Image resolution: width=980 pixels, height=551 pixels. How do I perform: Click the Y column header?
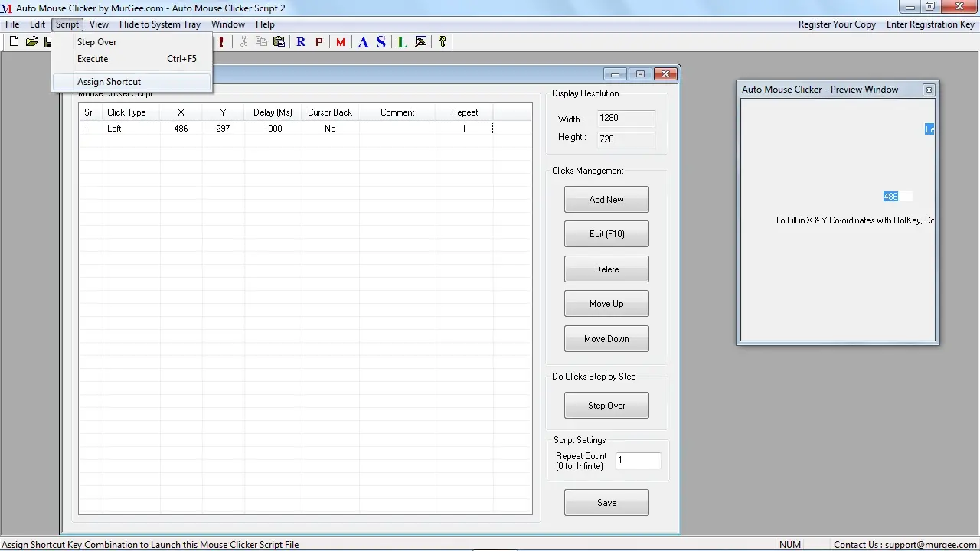tap(223, 112)
